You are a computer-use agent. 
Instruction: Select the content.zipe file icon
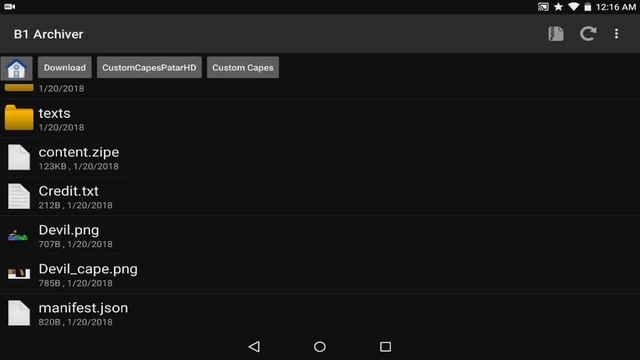(19, 157)
